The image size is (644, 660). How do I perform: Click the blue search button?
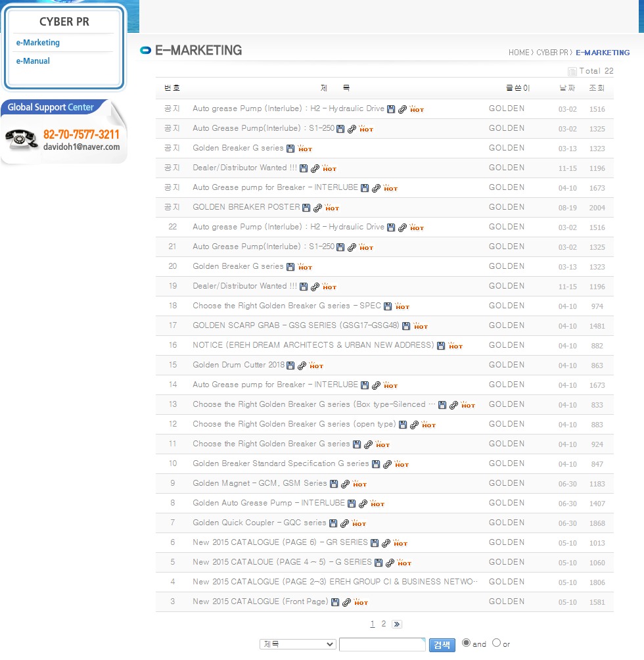[442, 645]
